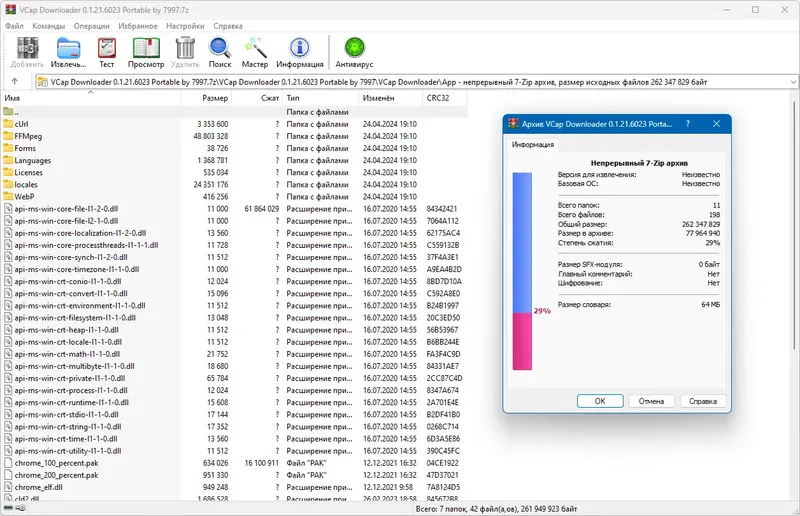Click the Forms folder icon
The width and height of the screenshot is (800, 516).
pos(8,148)
